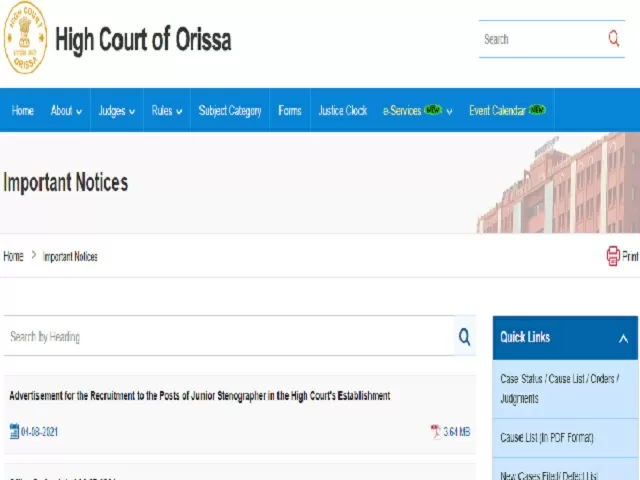Viewport: 640px width, 480px height.
Task: Click the Home breadcrumb link
Action: click(13, 256)
